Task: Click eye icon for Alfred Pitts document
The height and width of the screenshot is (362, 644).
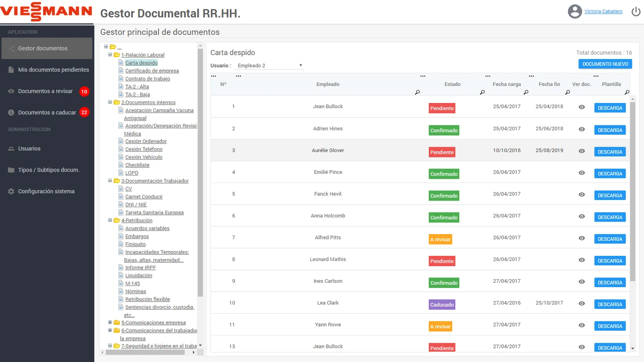Action: (582, 238)
